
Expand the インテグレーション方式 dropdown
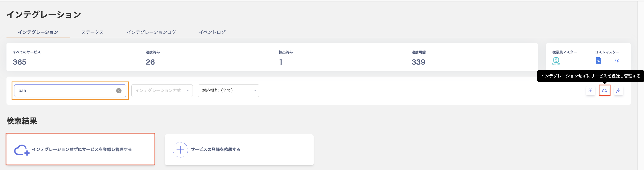(162, 91)
